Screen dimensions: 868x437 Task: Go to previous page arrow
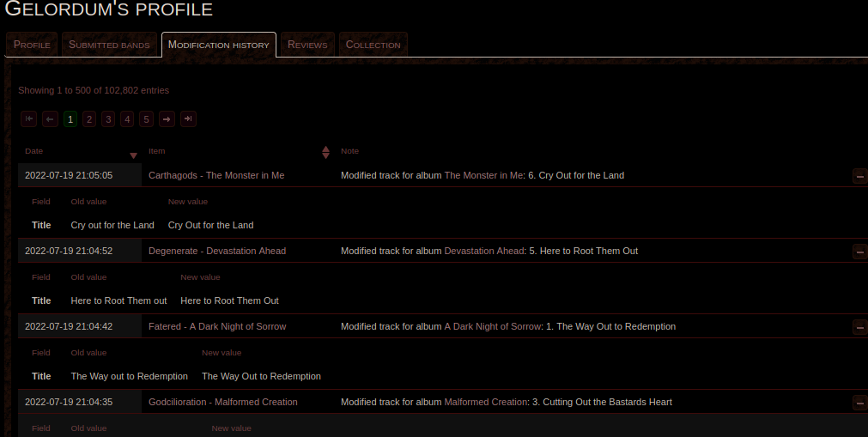50,119
